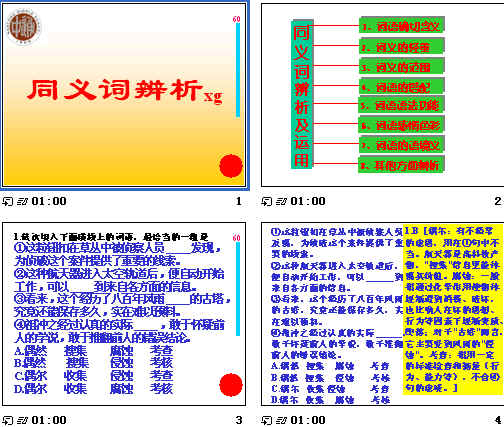Viewport: 504px width, 427px height.
Task: Click the 01:00 timing under slide 2
Action: coord(308,201)
